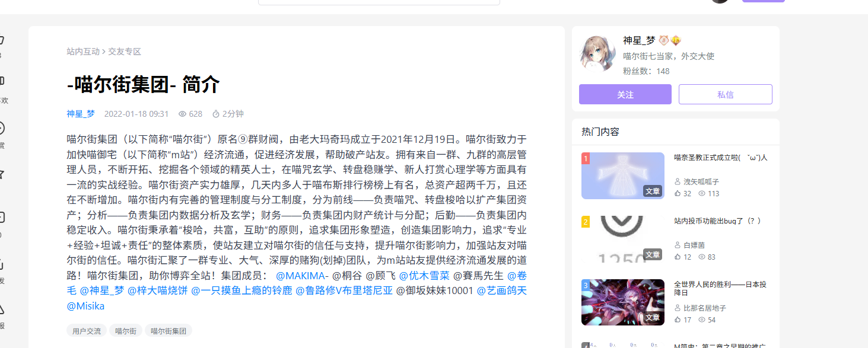The image size is (868, 348).
Task: Click the search box at top
Action: pos(379,2)
